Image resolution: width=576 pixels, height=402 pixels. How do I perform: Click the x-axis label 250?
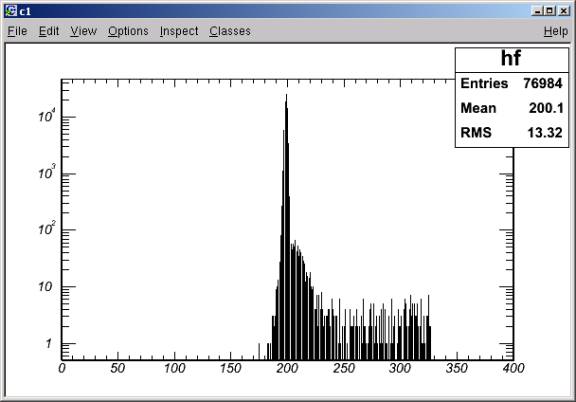pos(343,368)
